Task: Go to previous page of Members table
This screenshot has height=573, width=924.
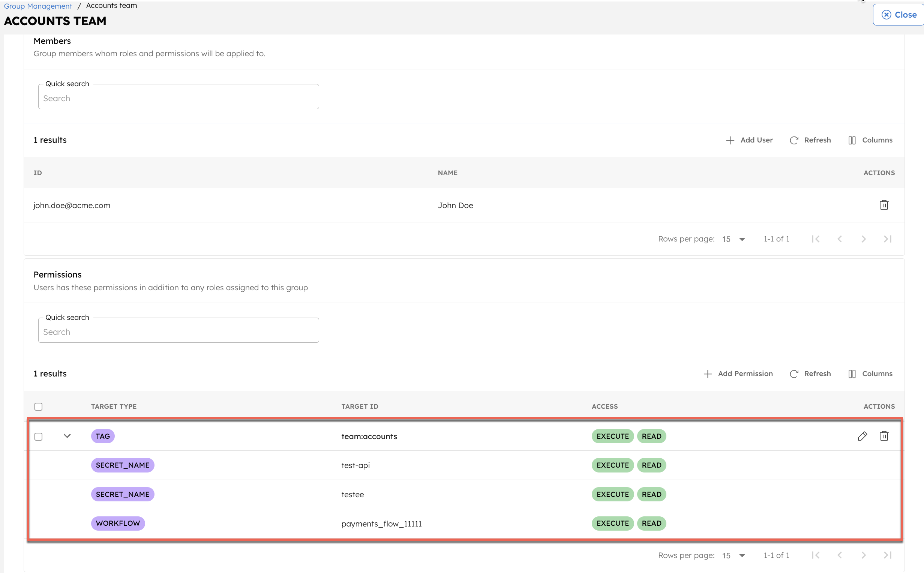Action: tap(840, 239)
